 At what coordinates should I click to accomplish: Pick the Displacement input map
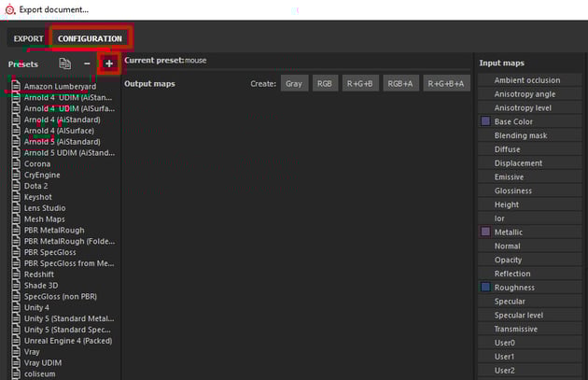pyautogui.click(x=530, y=163)
